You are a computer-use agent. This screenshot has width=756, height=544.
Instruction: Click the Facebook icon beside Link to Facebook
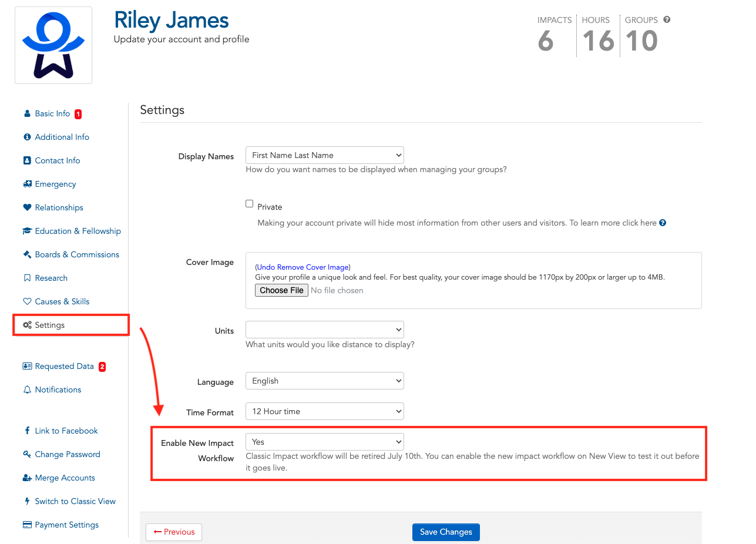[x=27, y=431]
